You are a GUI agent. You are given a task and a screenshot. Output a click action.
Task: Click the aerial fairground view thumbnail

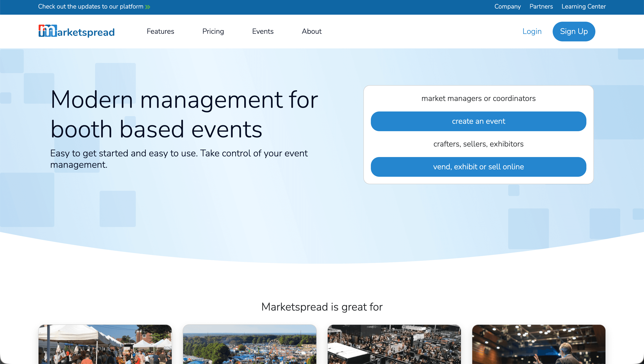coord(250,345)
